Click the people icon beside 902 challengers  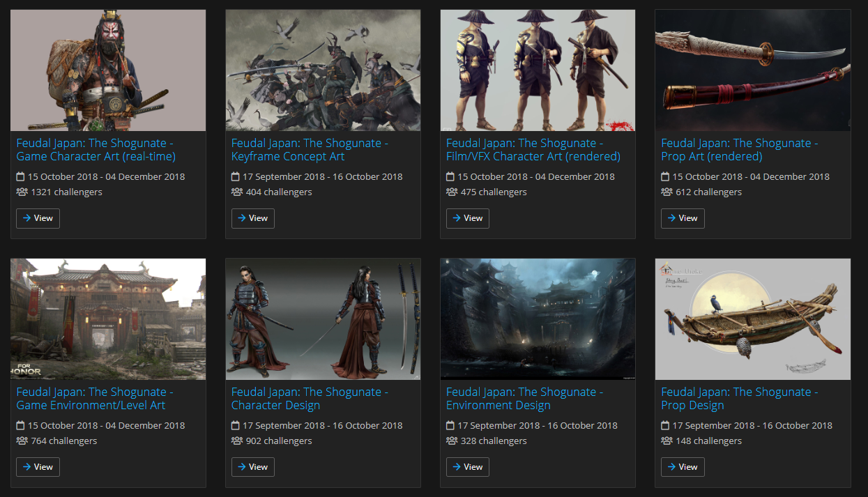[237, 441]
